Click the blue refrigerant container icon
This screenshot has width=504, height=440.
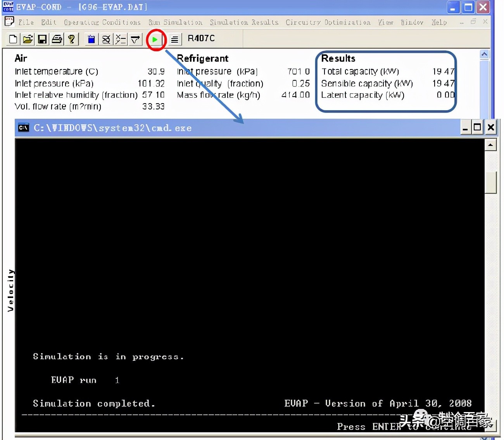91,39
